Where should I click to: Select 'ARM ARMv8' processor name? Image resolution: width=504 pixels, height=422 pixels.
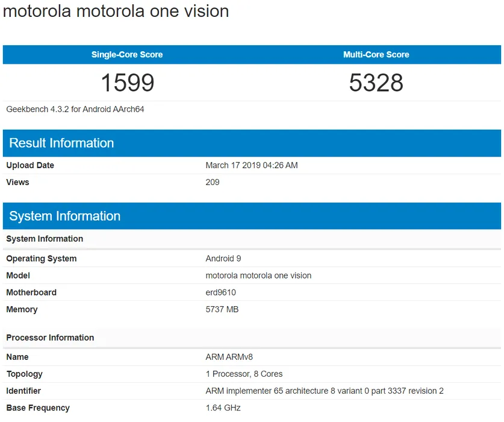[229, 357]
